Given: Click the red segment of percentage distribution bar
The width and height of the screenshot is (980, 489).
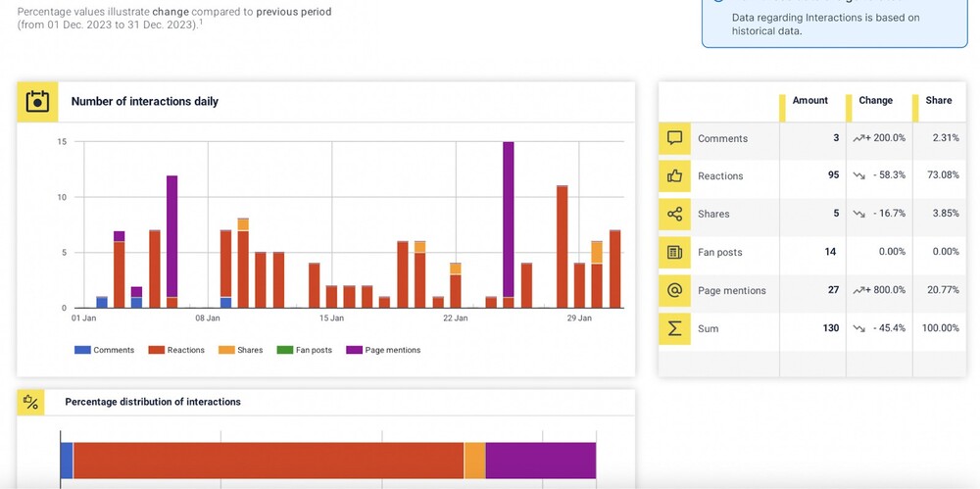Looking at the screenshot, I should pyautogui.click(x=269, y=461).
